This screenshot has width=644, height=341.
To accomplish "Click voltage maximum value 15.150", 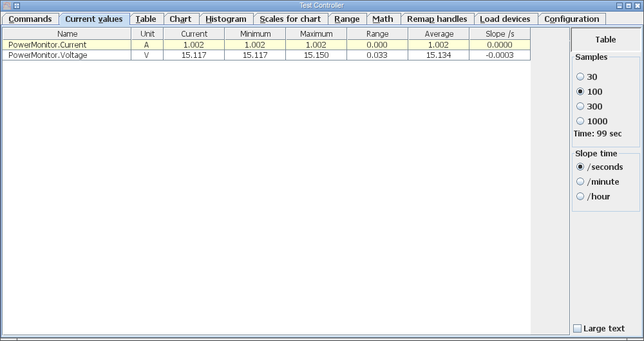I will click(316, 55).
